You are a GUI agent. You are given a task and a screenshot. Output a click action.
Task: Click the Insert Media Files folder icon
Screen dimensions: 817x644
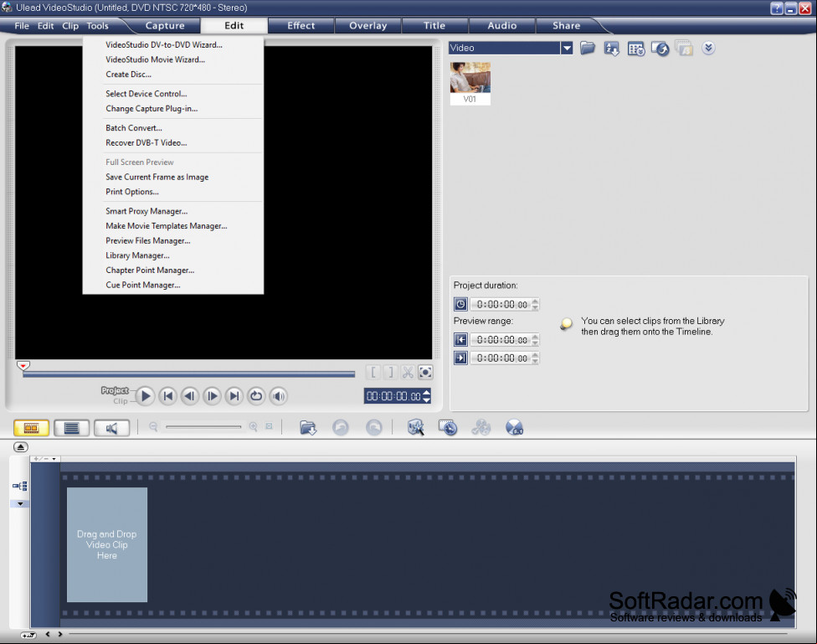tap(308, 428)
